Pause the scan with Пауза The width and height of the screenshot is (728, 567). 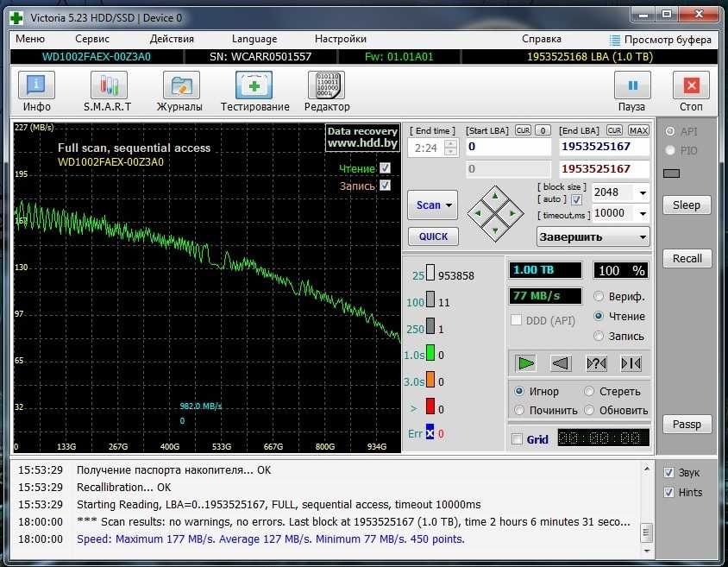tap(631, 86)
